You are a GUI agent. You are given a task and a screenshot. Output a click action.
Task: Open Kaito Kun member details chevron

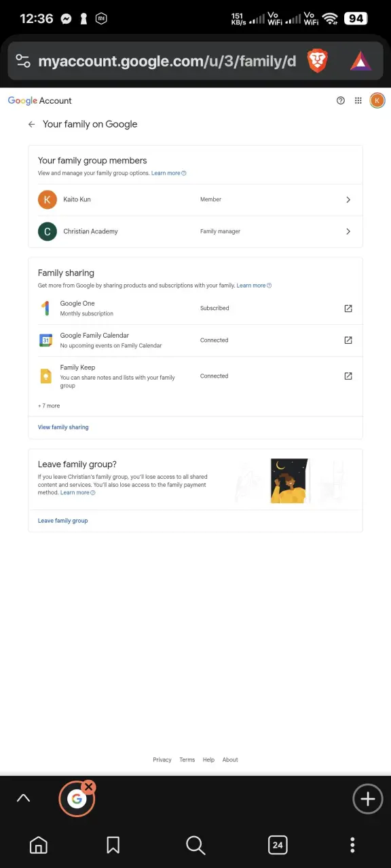[348, 199]
